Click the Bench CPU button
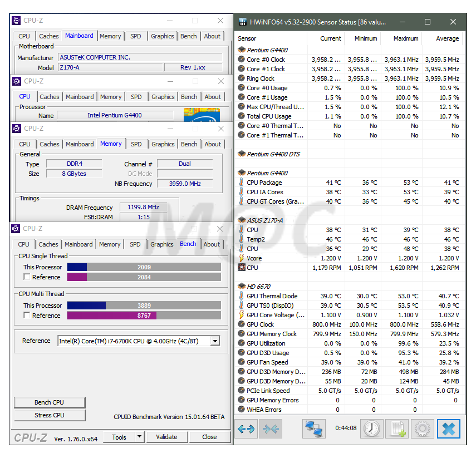 (50, 402)
